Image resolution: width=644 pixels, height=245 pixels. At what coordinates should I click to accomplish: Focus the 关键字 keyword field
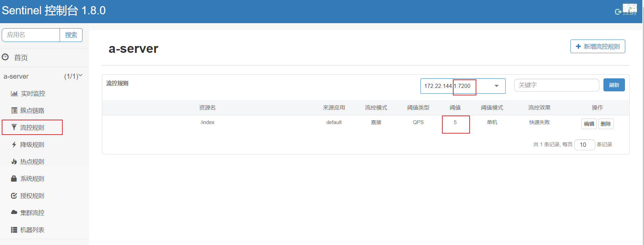pos(556,85)
